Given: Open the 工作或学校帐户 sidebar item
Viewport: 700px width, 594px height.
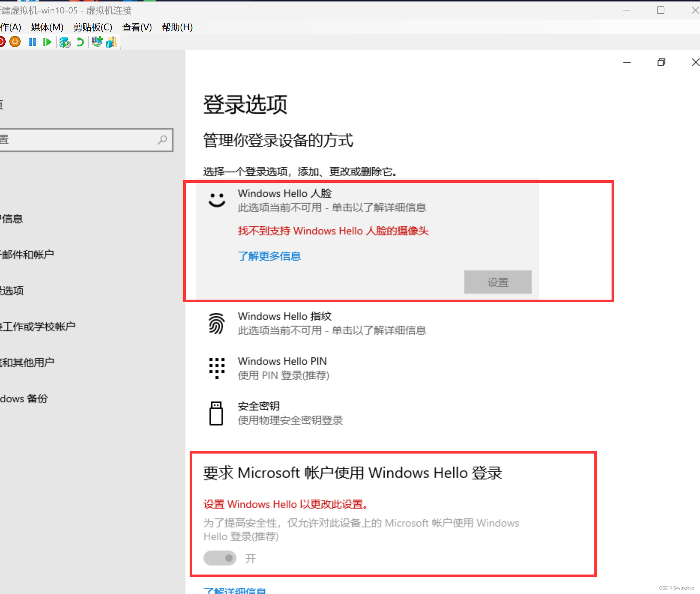Looking at the screenshot, I should pos(37,327).
